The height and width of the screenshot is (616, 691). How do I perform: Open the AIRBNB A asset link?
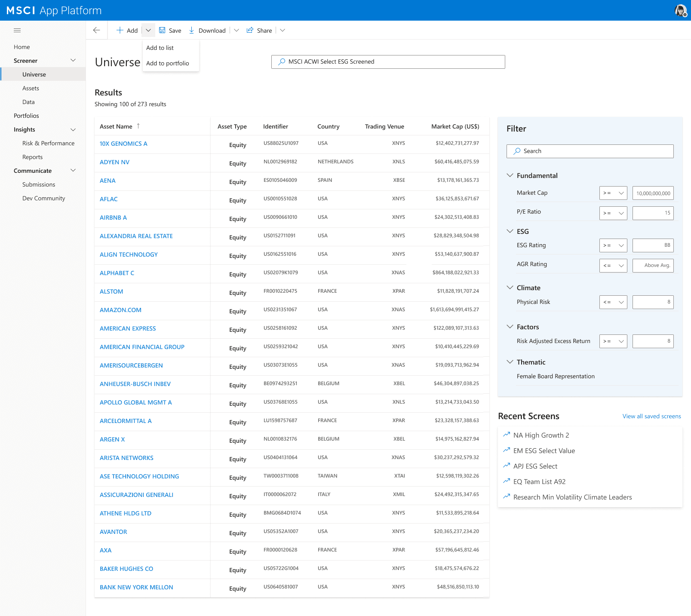coord(113,218)
